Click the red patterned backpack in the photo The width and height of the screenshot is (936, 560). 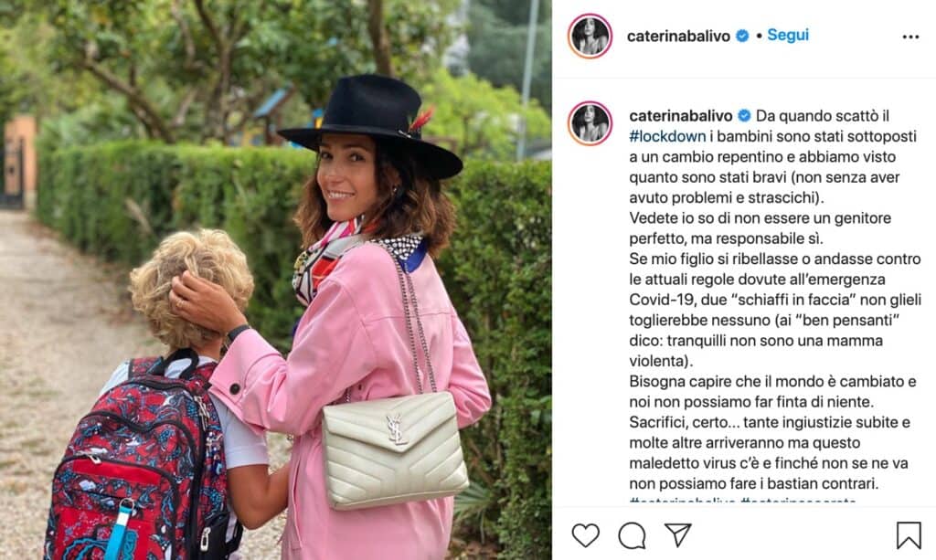tap(139, 460)
